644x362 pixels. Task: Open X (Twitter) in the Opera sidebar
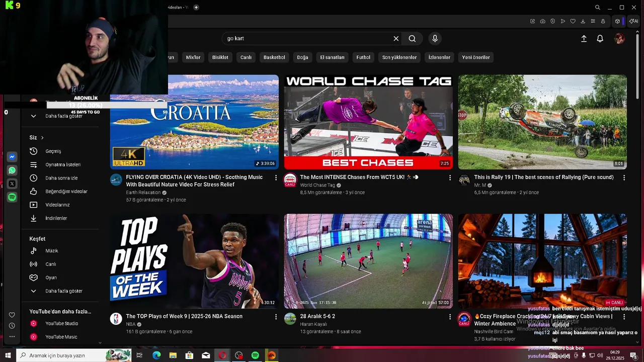pyautogui.click(x=12, y=184)
